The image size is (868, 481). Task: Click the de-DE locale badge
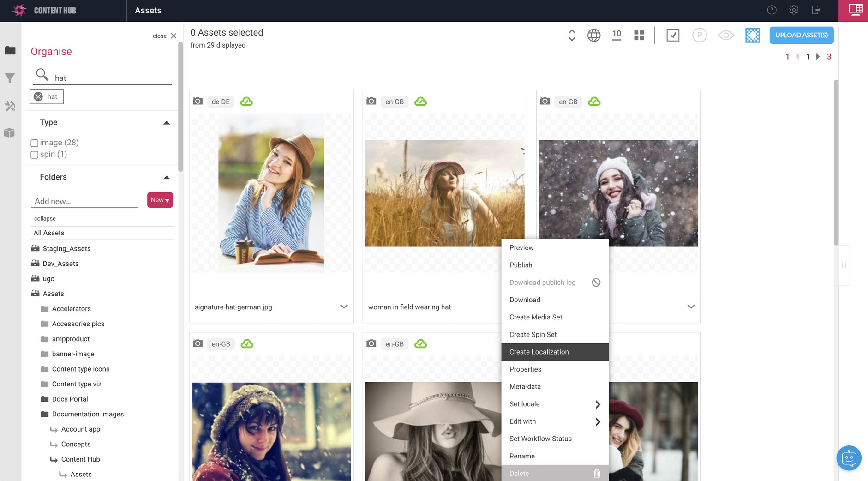pyautogui.click(x=221, y=102)
